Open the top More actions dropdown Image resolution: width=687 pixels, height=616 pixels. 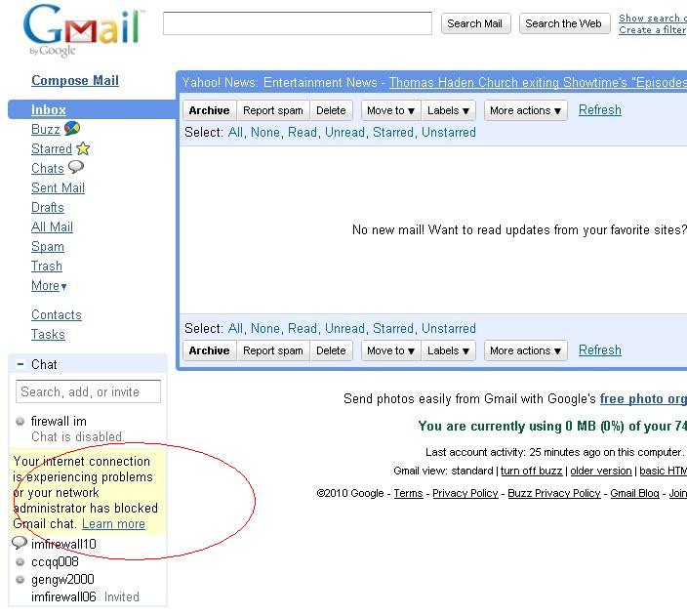[525, 110]
